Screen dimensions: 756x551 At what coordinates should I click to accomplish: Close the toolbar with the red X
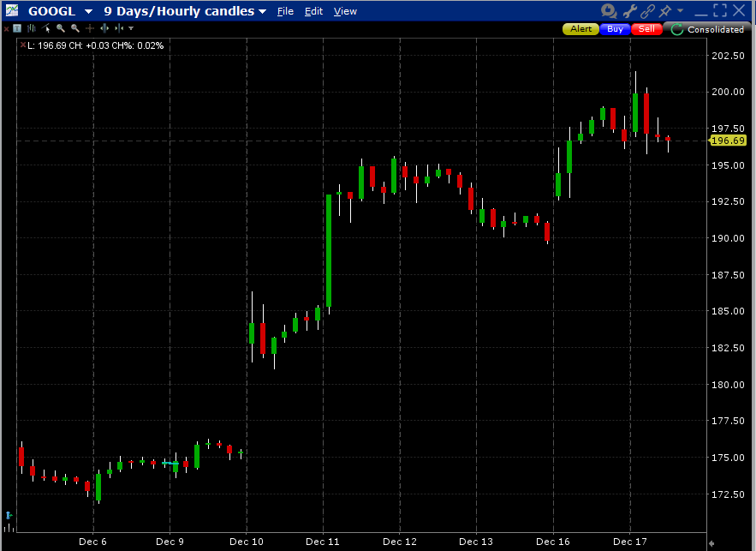(6, 29)
